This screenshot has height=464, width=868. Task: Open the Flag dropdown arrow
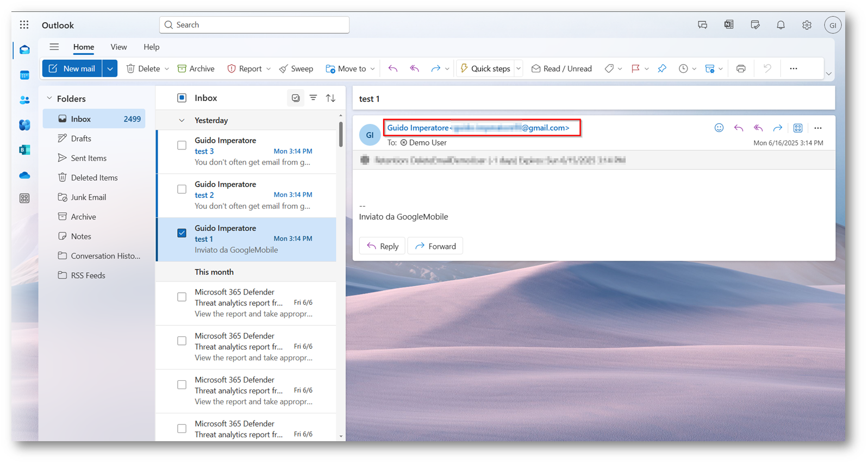click(x=646, y=68)
